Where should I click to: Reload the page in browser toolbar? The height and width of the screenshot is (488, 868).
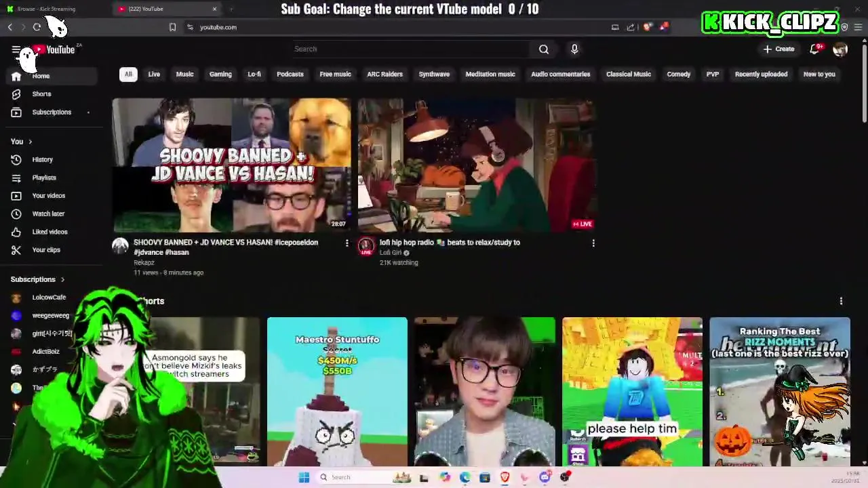coord(37,27)
